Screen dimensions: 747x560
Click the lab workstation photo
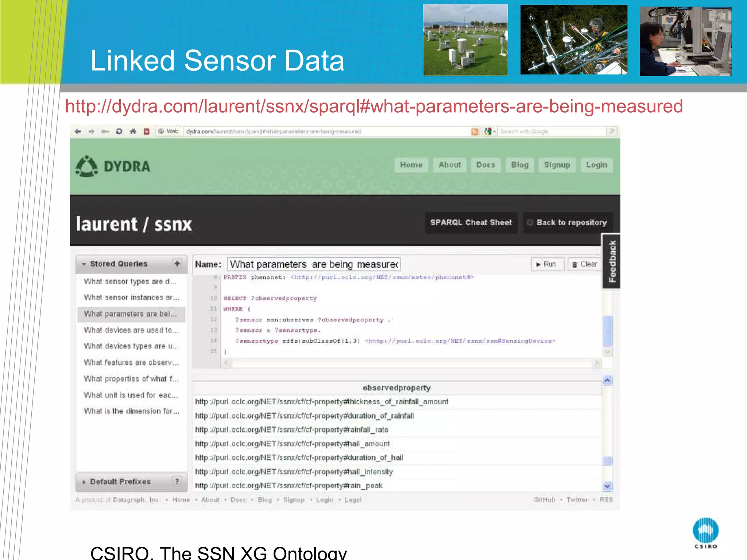(686, 41)
